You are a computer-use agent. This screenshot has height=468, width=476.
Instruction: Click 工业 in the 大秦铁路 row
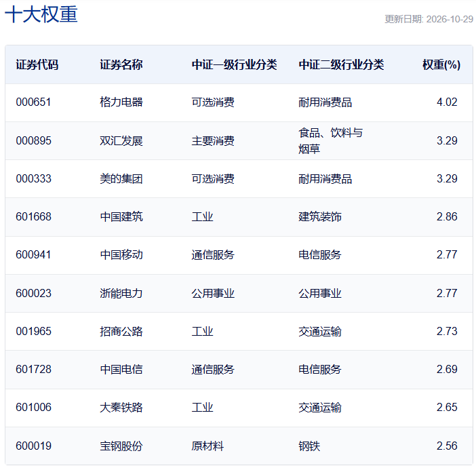click(x=202, y=407)
